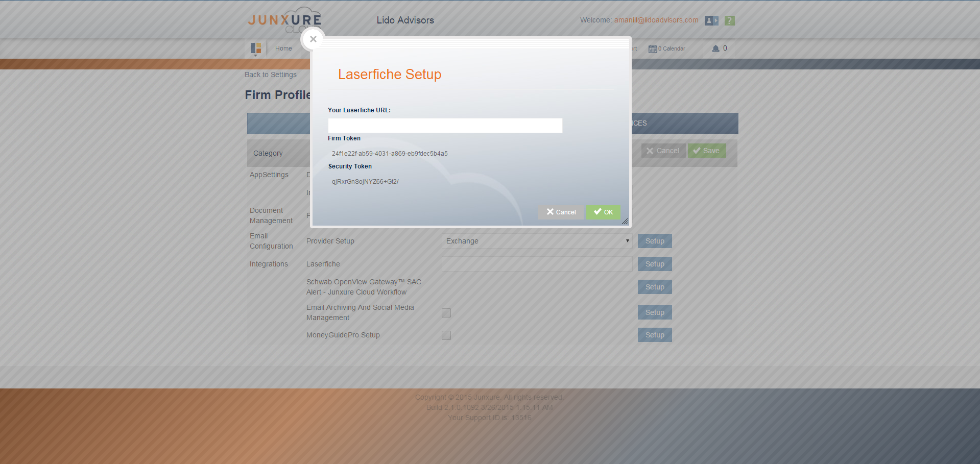
Task: Click Setup for Schwab OpenView Gateway
Action: (x=655, y=287)
